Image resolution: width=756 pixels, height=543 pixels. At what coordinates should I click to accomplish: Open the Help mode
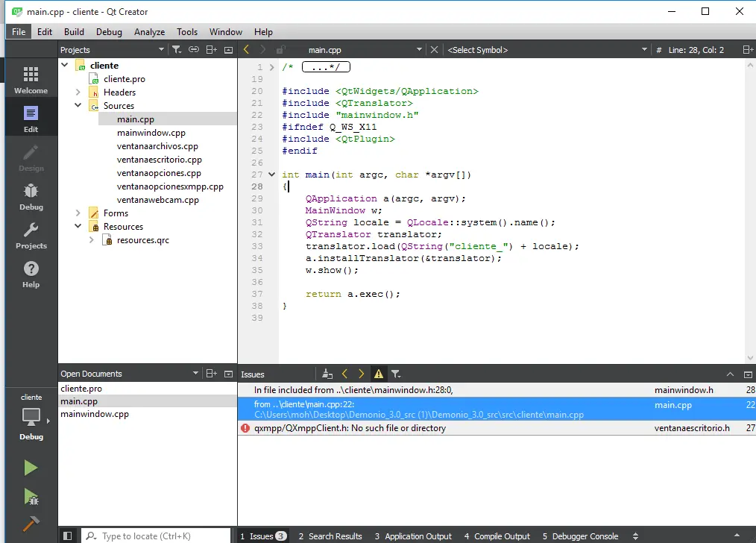[x=31, y=274]
